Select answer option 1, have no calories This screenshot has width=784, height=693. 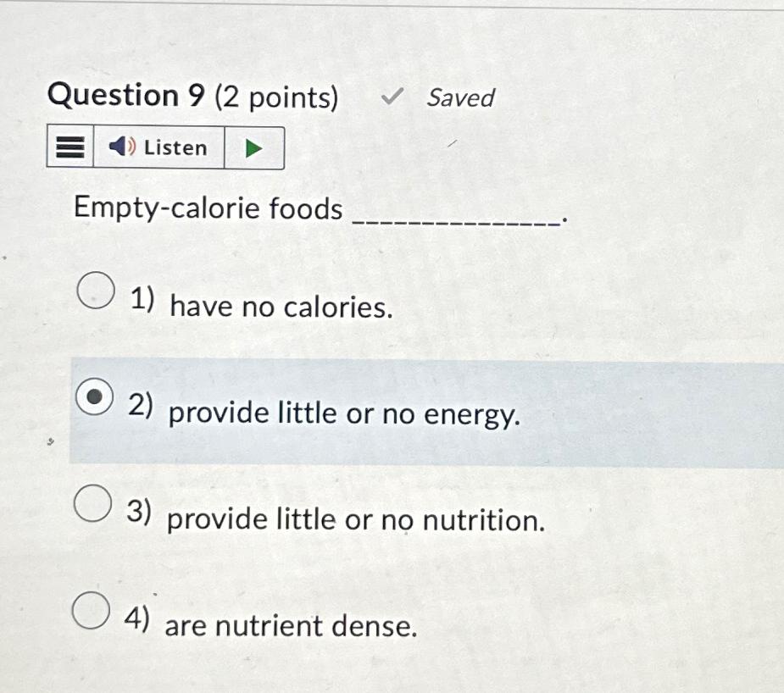(94, 291)
